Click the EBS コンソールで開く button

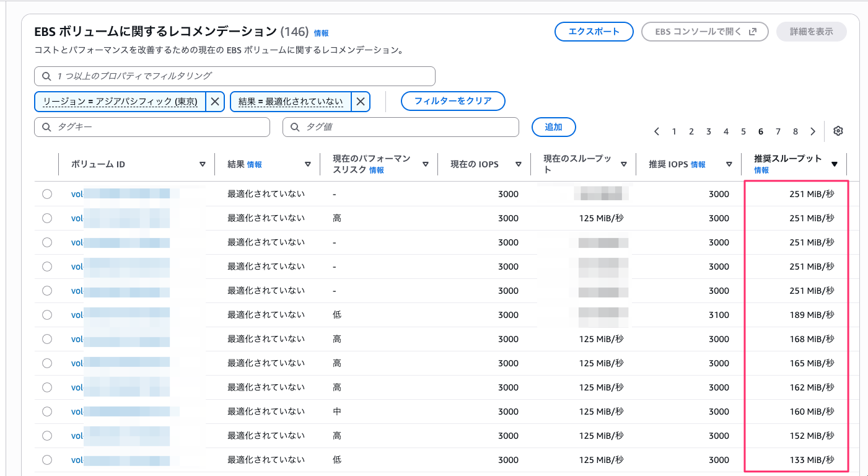705,32
